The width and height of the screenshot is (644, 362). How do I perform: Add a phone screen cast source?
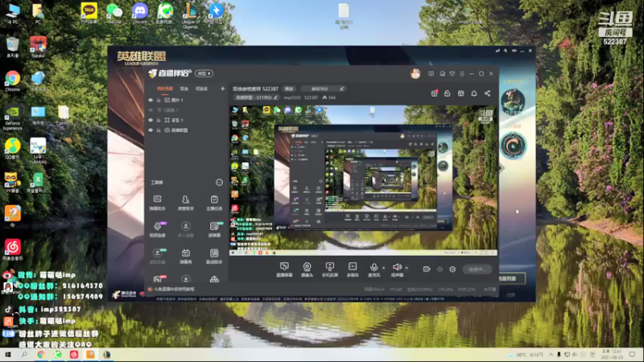(x=329, y=269)
